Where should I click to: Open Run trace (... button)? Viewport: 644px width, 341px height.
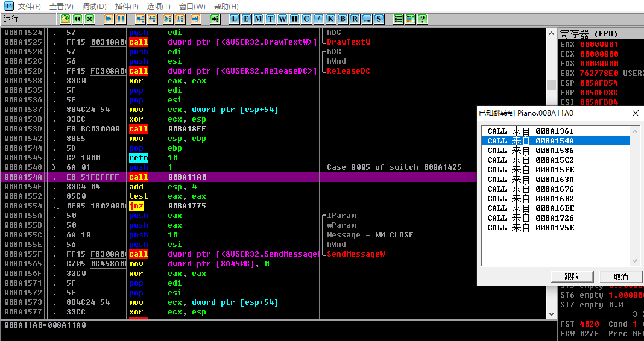367,19
